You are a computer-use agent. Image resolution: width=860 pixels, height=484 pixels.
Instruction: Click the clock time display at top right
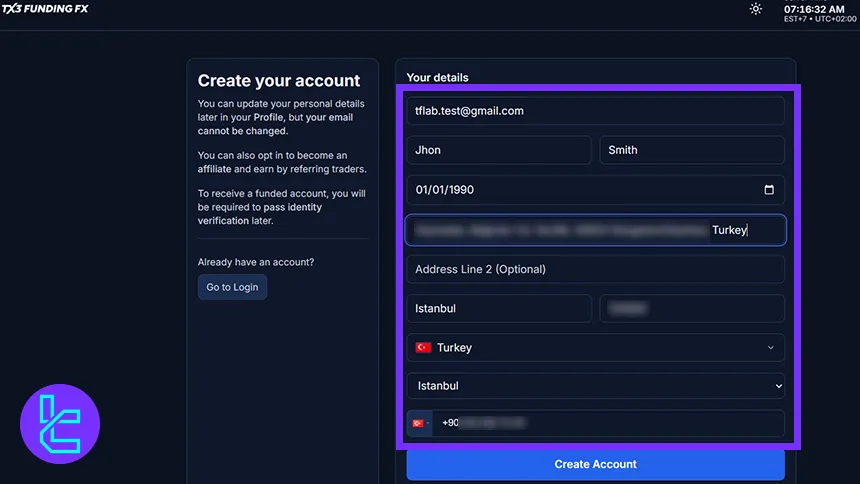tap(814, 10)
